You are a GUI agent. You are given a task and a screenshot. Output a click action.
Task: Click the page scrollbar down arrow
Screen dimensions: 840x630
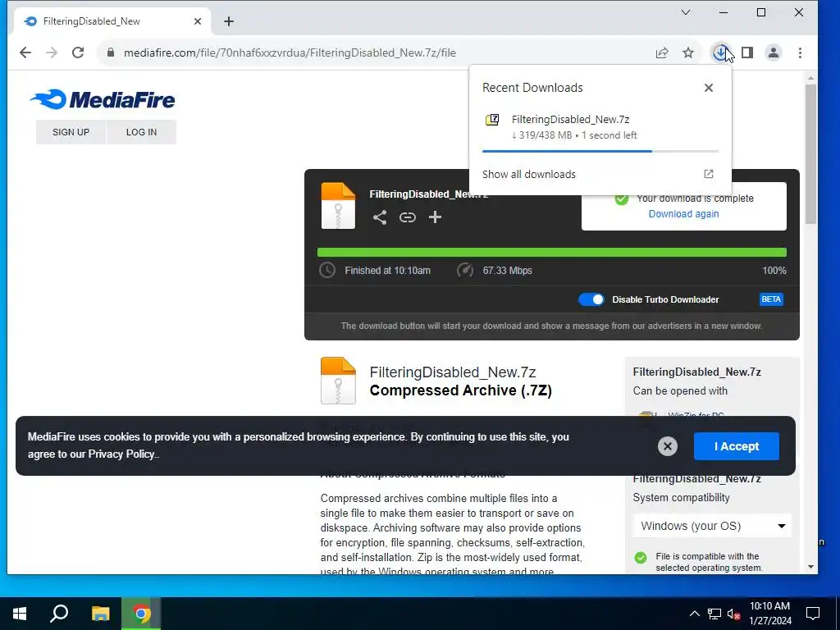coord(810,567)
